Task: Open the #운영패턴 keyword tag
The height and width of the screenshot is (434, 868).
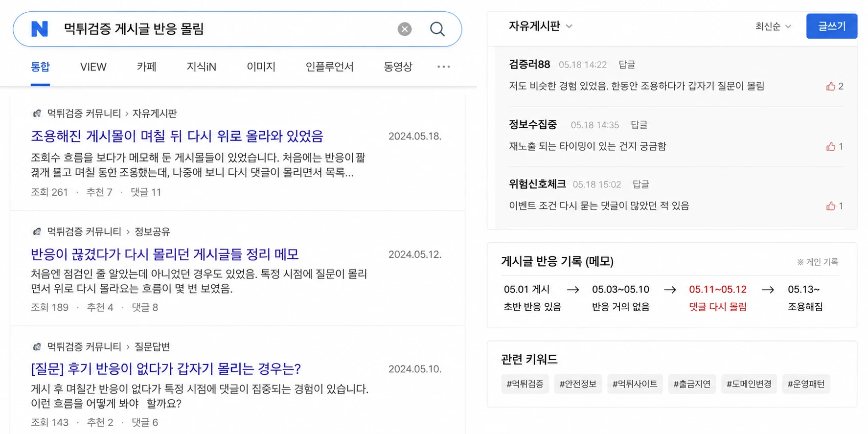Action: tap(806, 384)
